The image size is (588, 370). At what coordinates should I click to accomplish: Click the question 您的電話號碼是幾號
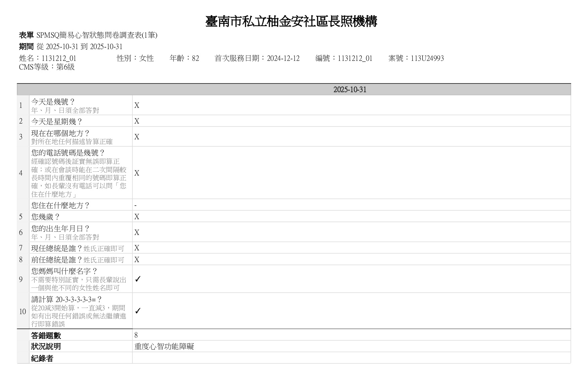[x=68, y=153]
